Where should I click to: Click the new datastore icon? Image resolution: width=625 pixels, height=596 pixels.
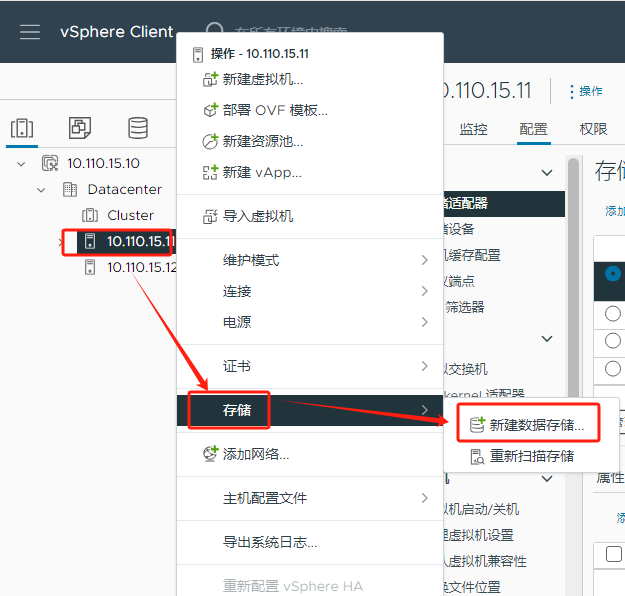pos(478,425)
